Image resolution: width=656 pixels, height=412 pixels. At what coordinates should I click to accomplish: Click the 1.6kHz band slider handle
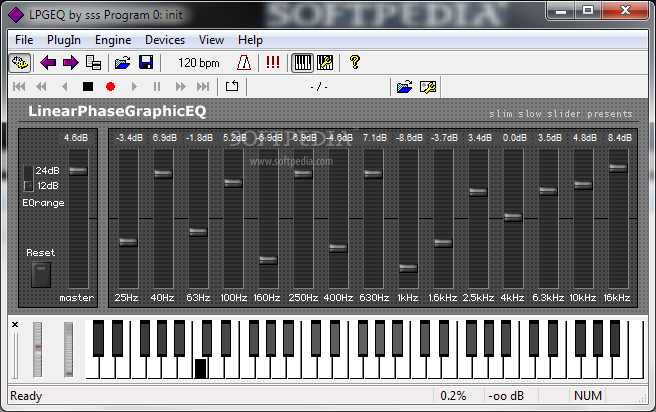(443, 243)
